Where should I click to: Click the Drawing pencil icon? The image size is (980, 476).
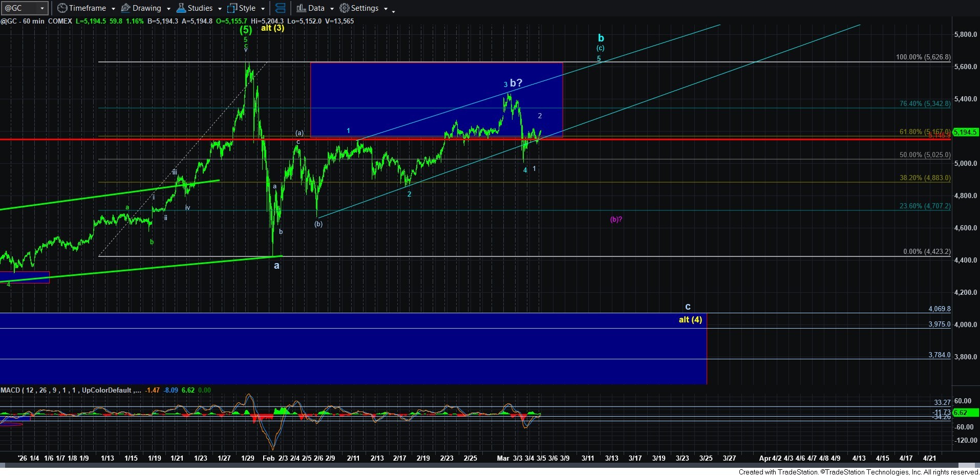pyautogui.click(x=125, y=8)
